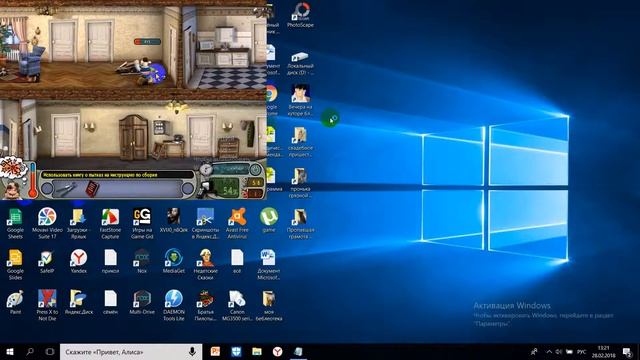640x360 pixels.
Task: Open the Action Center notifications icon
Action: (628, 351)
